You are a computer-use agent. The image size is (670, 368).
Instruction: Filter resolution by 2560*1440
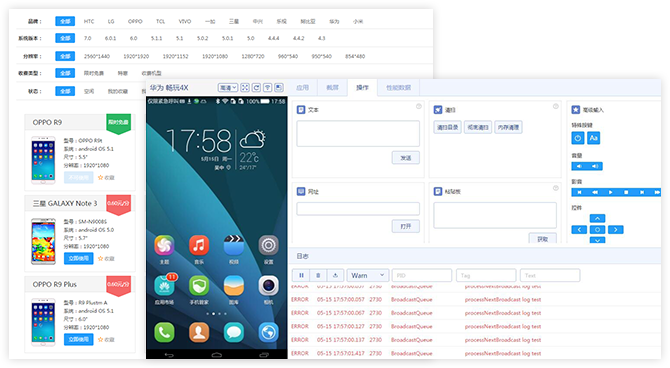97,56
